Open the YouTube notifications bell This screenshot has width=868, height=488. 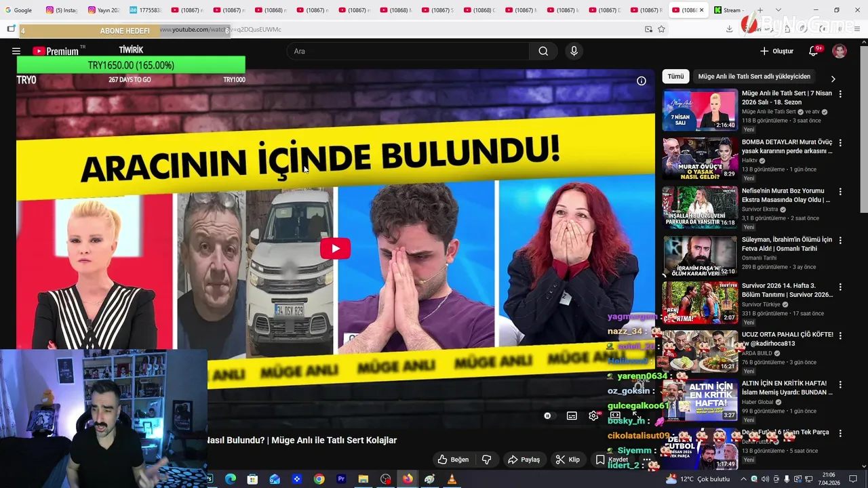click(x=814, y=51)
